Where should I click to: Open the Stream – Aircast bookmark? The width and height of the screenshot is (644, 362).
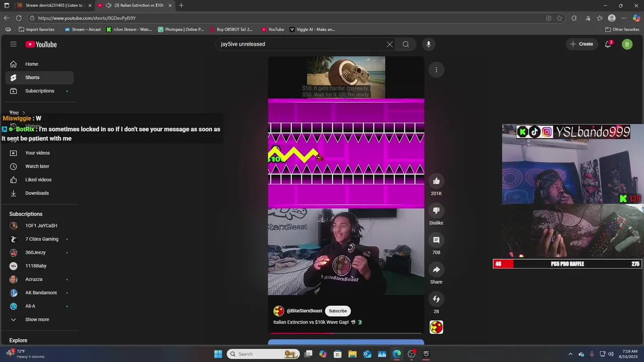83,30
